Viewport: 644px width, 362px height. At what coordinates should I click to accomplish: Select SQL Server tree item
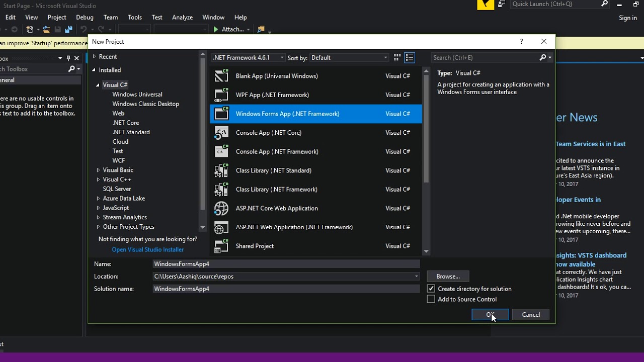tap(117, 189)
